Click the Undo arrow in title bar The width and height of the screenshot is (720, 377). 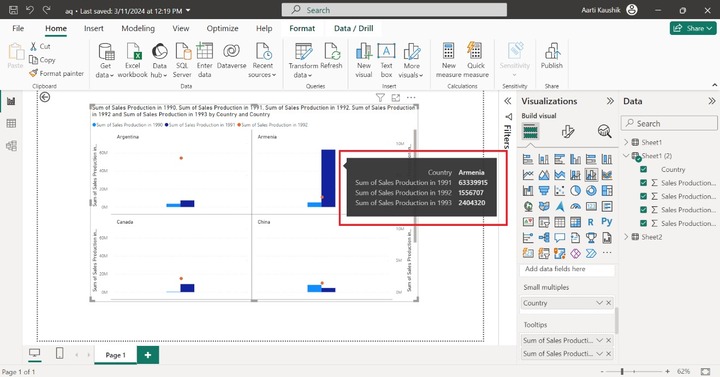[30, 10]
